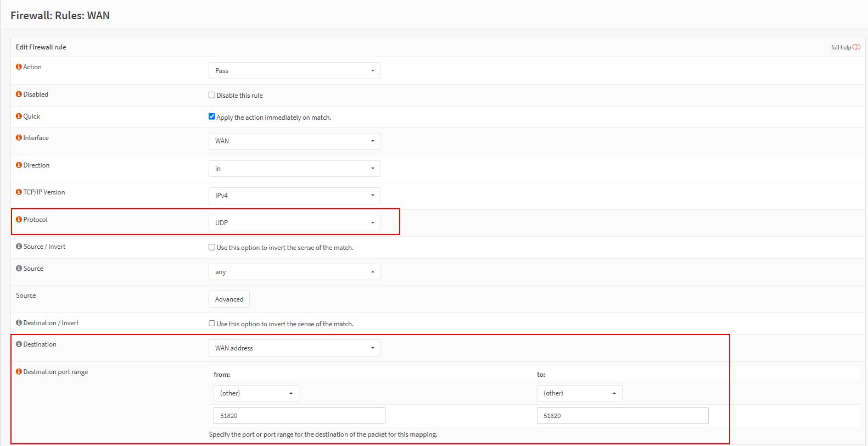Uncheck Apply the action immediately on match
868x446 pixels.
pos(212,116)
